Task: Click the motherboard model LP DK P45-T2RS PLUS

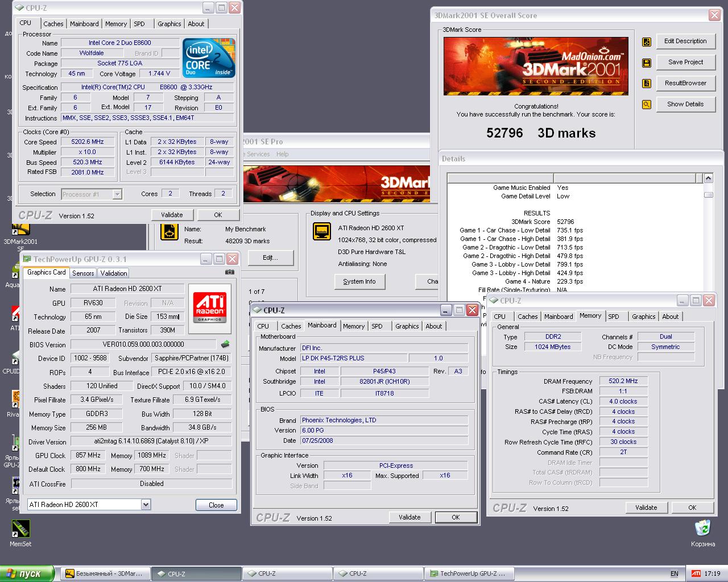Action: 353,358
